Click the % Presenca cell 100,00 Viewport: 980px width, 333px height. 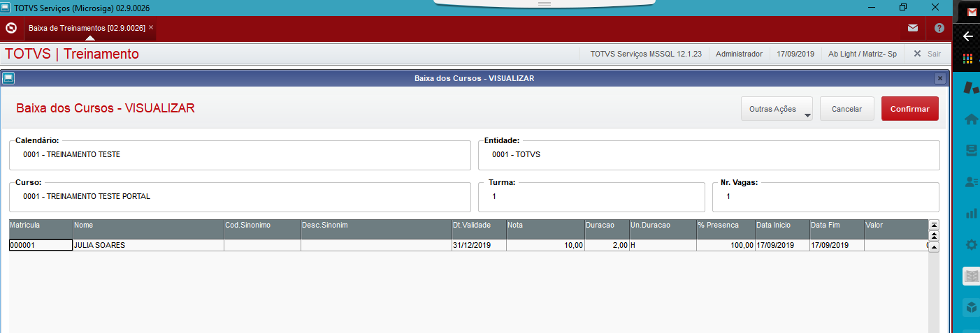click(726, 246)
